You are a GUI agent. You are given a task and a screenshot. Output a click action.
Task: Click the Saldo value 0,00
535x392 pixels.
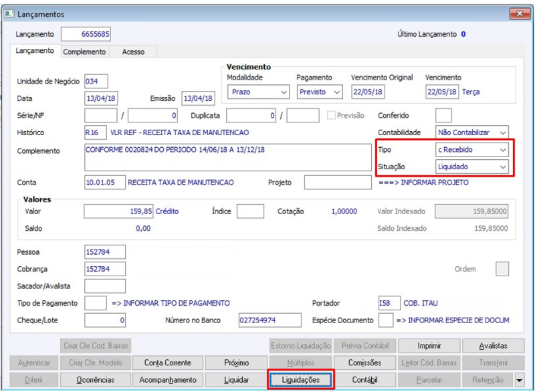pyautogui.click(x=143, y=228)
